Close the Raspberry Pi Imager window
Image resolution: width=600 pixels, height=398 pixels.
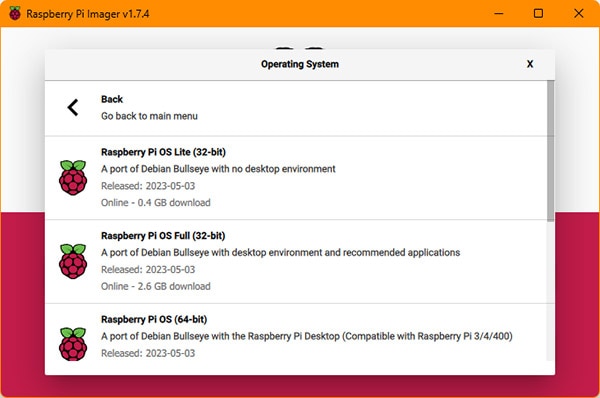[579, 13]
